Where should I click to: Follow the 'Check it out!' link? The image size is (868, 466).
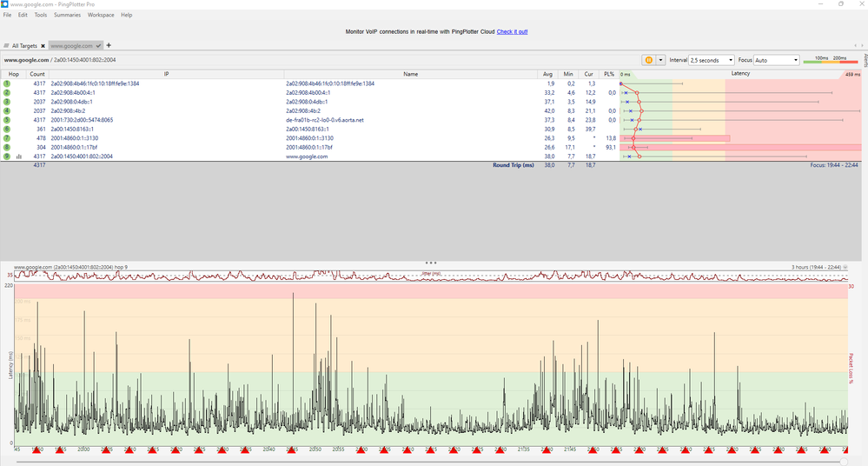512,31
